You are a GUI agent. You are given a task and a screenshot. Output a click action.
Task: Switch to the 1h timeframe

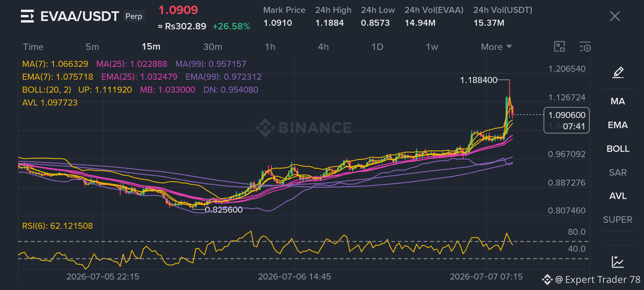pos(270,47)
